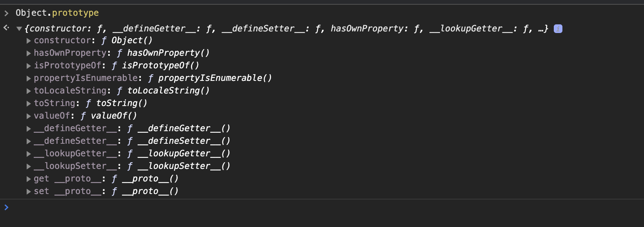The width and height of the screenshot is (644, 227).
Task: Click the empty console prompt input
Action: point(326,207)
